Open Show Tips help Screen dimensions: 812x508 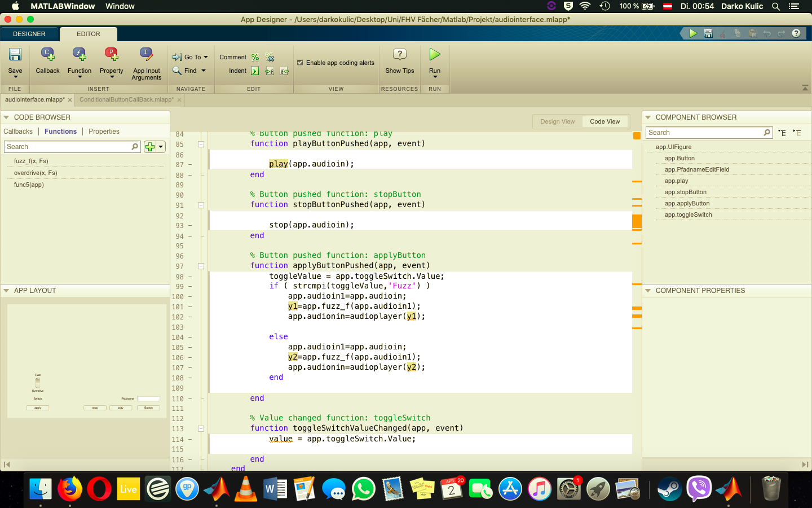399,55
